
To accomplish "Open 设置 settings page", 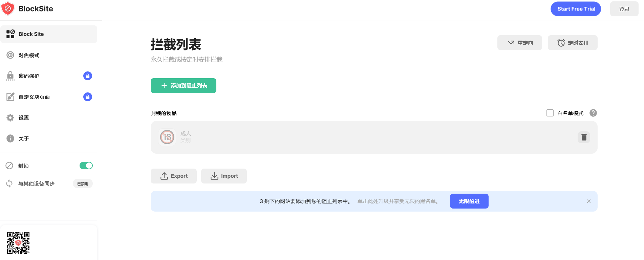I will (49, 118).
